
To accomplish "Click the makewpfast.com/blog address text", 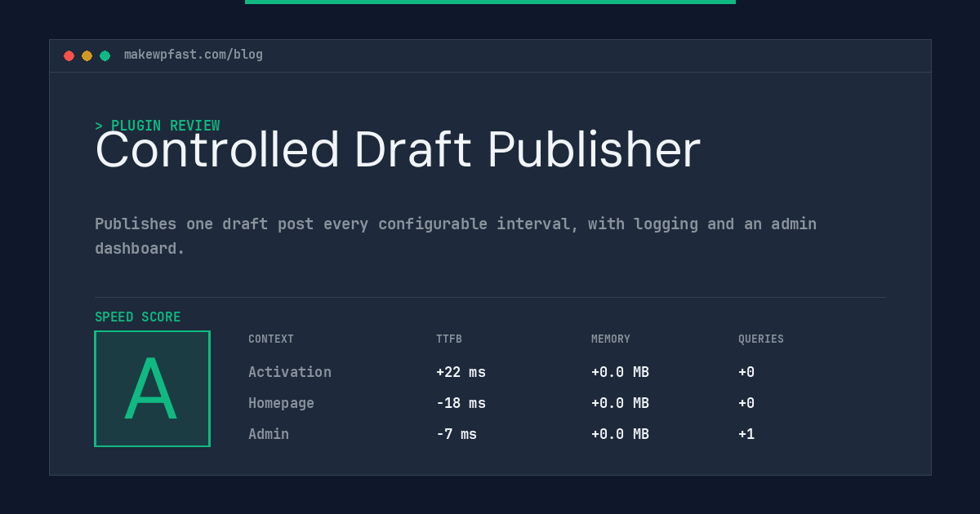I will [x=194, y=55].
